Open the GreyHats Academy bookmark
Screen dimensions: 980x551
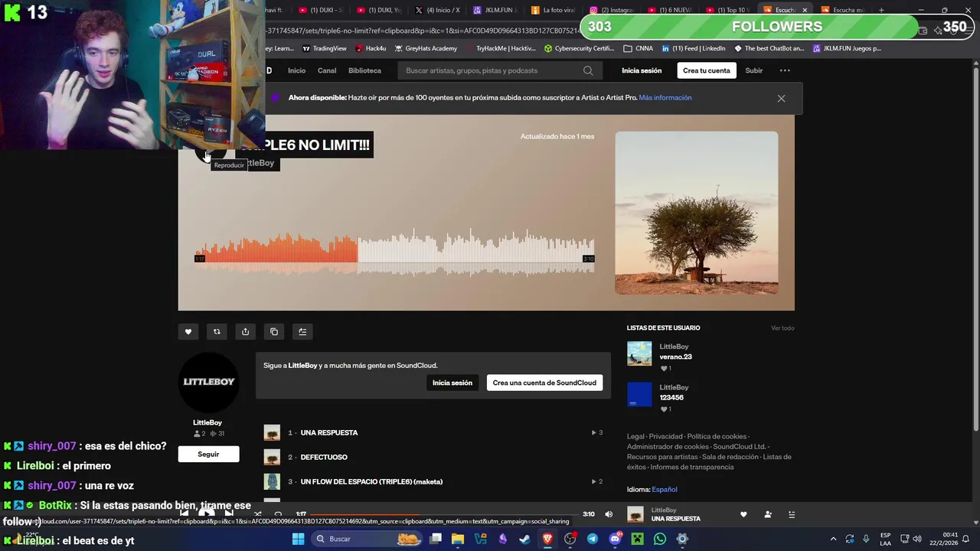(426, 48)
